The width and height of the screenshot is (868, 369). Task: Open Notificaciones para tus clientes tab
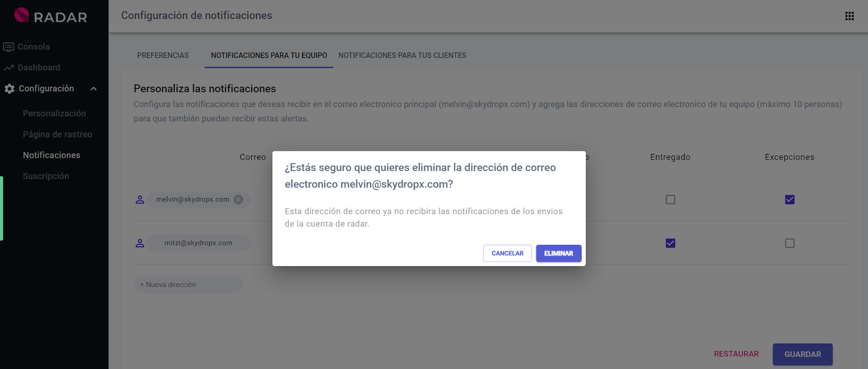click(402, 55)
